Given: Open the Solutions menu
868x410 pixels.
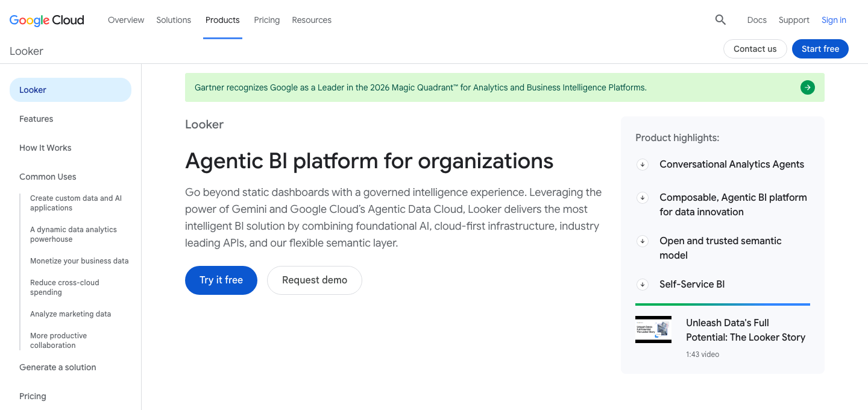Looking at the screenshot, I should 174,20.
